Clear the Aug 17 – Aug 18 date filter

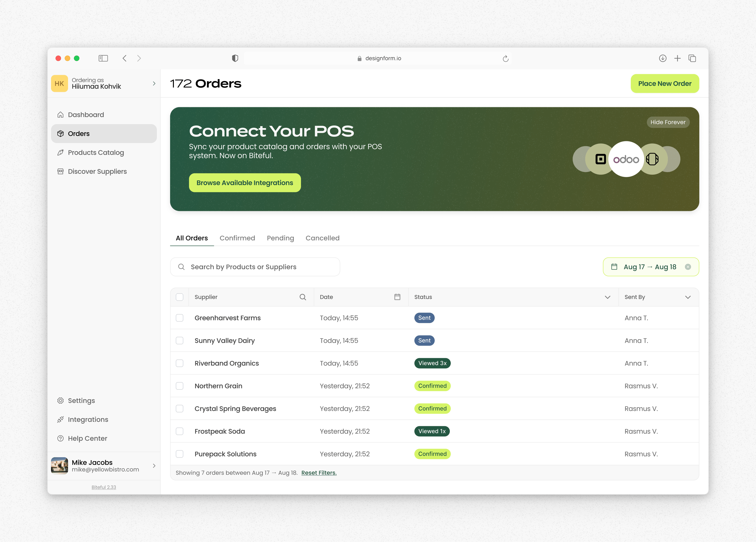tap(688, 267)
